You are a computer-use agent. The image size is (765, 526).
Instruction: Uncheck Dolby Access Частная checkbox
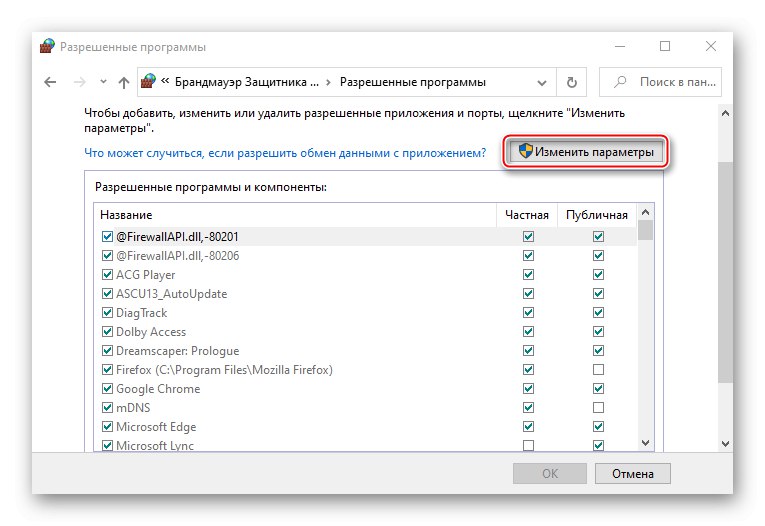(x=528, y=332)
